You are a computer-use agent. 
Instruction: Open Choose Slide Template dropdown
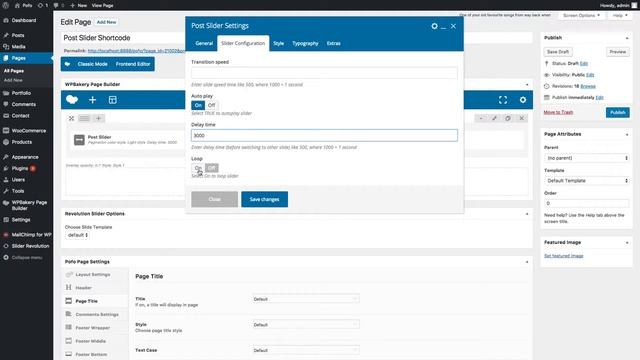(77, 235)
